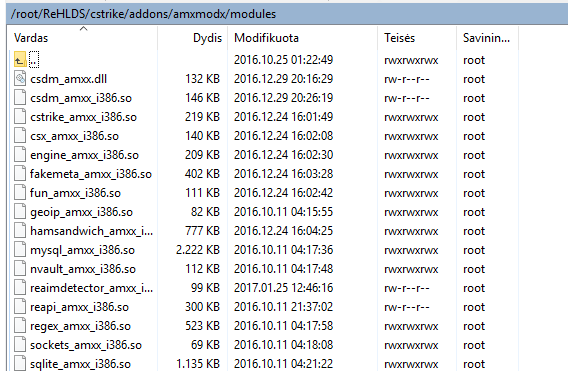Click the sqlite_amxx_i386.so file icon
The height and width of the screenshot is (371, 568).
point(20,363)
